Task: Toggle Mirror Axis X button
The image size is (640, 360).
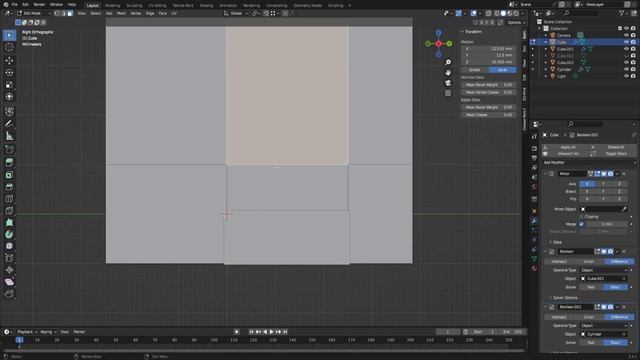Action: [587, 184]
